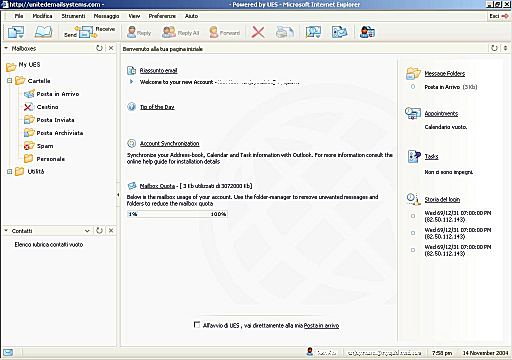Open the Strumenti menu
This screenshot has height=360, width=512.
click(x=73, y=16)
